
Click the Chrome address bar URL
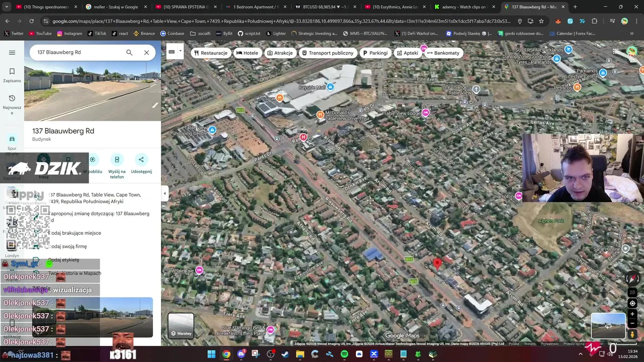coord(282,21)
